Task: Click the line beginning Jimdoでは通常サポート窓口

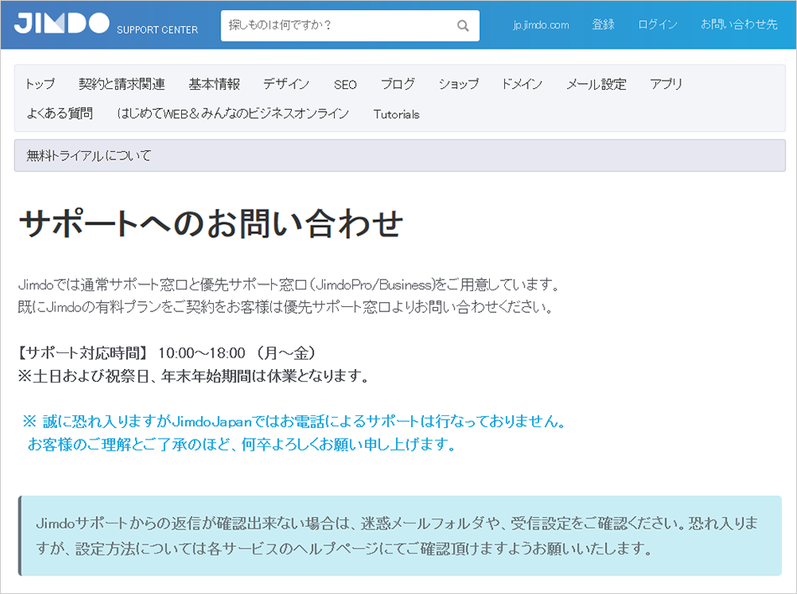Action: tap(289, 285)
